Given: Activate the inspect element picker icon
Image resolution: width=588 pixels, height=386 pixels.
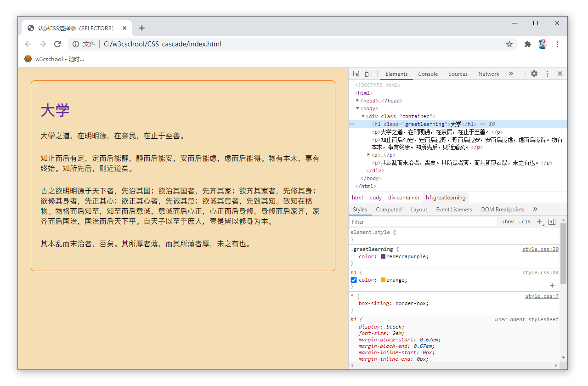Looking at the screenshot, I should pyautogui.click(x=356, y=74).
